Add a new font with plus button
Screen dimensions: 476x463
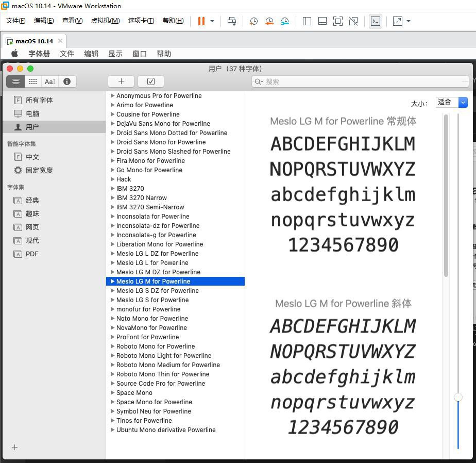pyautogui.click(x=121, y=81)
